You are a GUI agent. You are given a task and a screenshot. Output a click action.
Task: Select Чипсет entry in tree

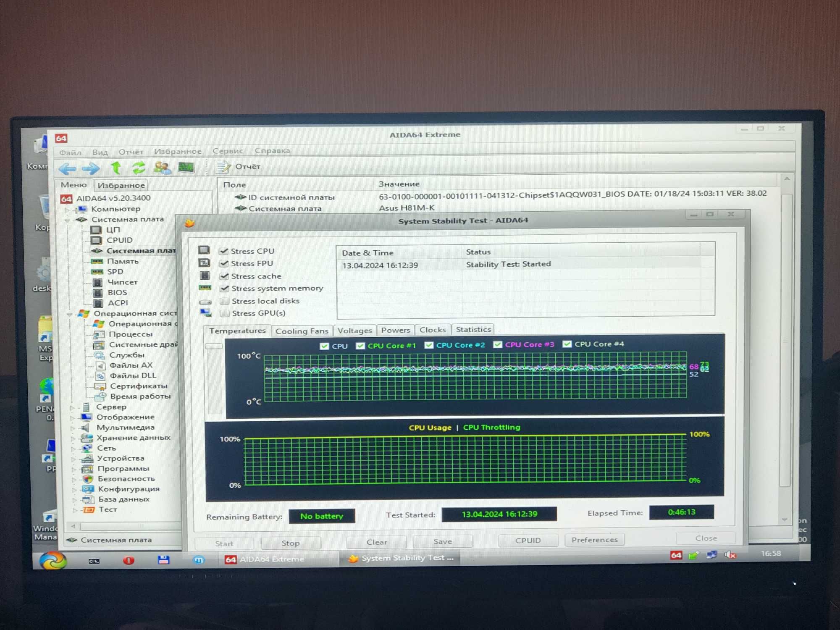coord(122,282)
